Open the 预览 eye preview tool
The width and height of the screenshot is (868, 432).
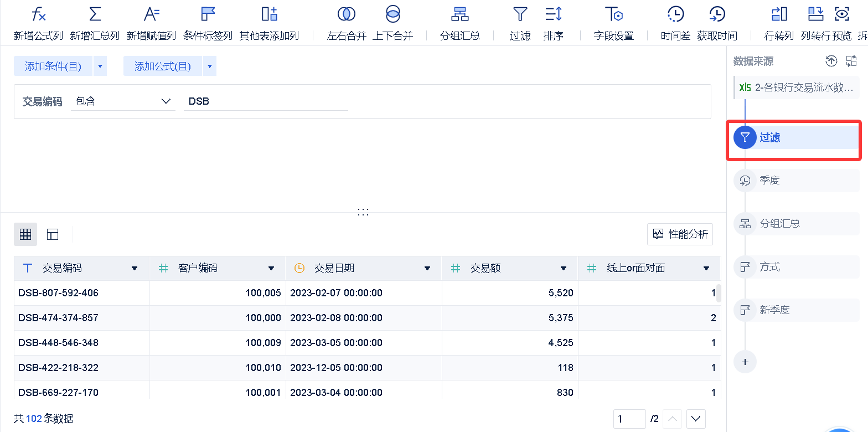[842, 24]
